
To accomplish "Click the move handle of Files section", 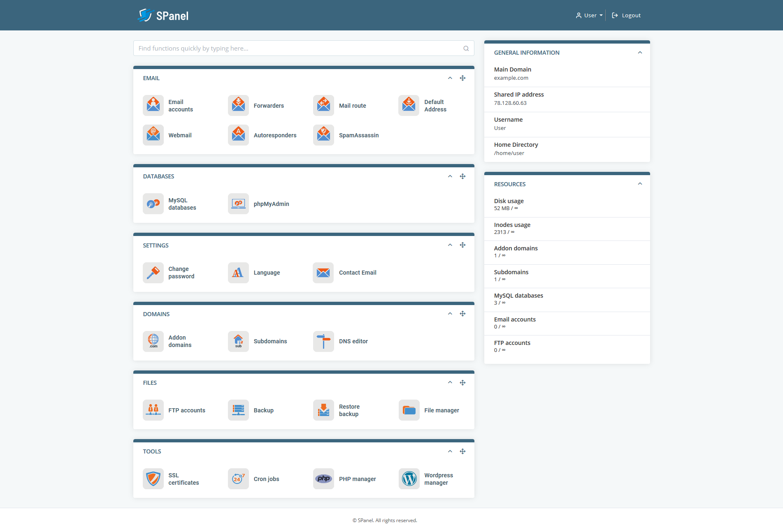I will (x=463, y=383).
